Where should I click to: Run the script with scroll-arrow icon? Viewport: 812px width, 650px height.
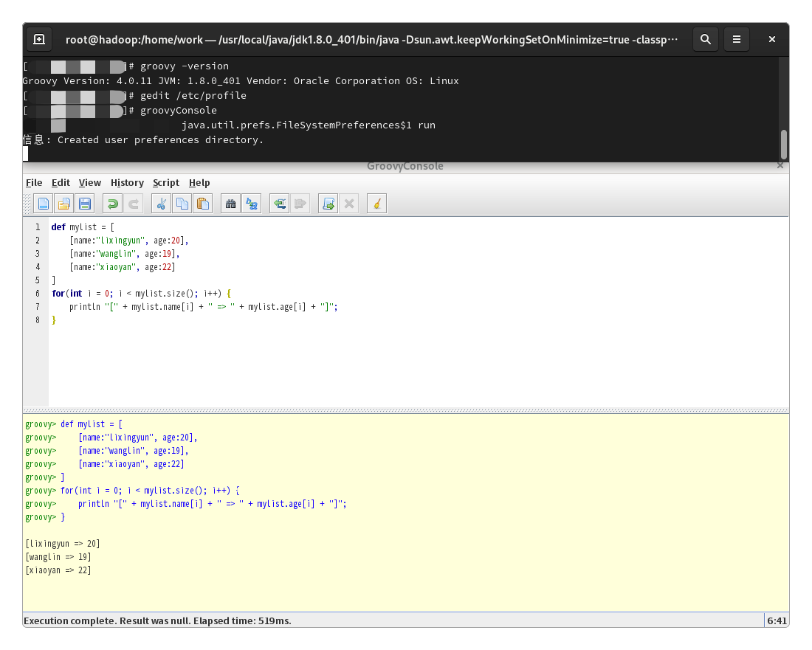pos(328,204)
